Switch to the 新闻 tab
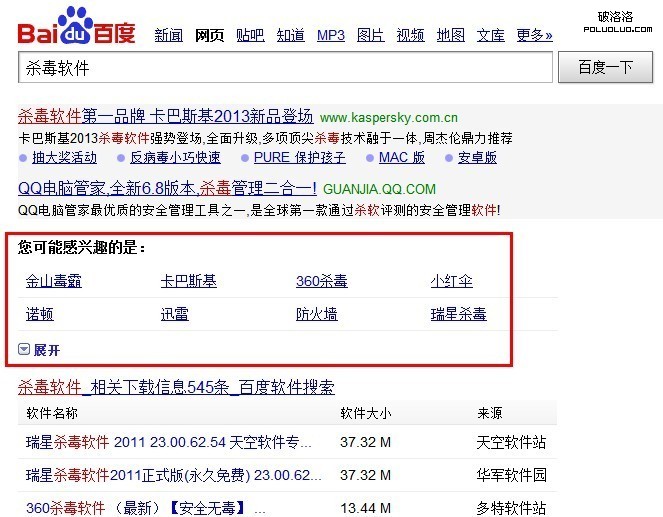The width and height of the screenshot is (663, 517). click(x=168, y=35)
